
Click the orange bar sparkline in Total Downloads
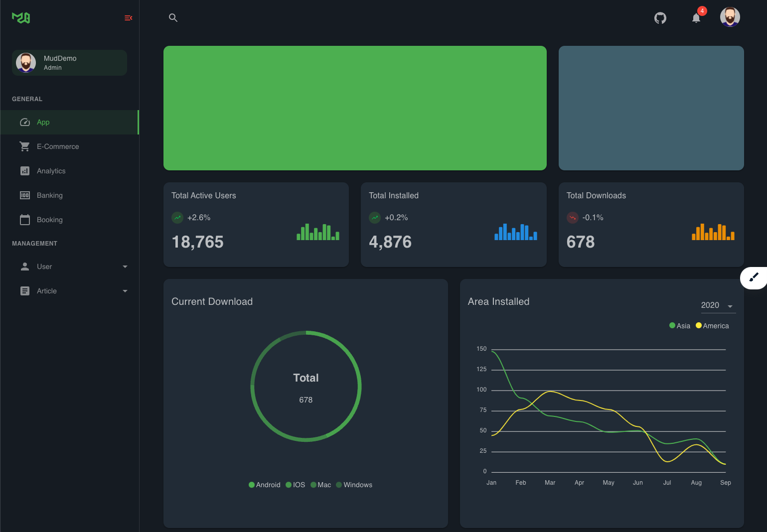coord(713,232)
